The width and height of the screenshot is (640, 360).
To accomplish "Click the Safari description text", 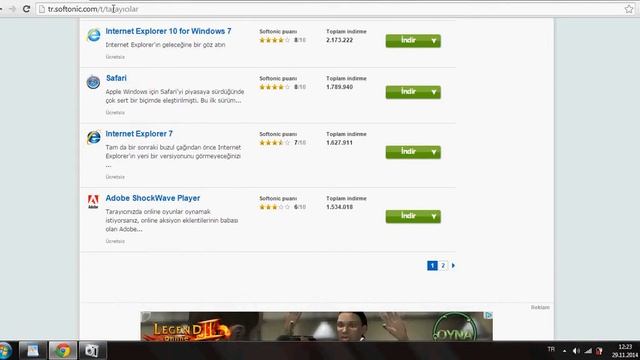I will tap(175, 96).
